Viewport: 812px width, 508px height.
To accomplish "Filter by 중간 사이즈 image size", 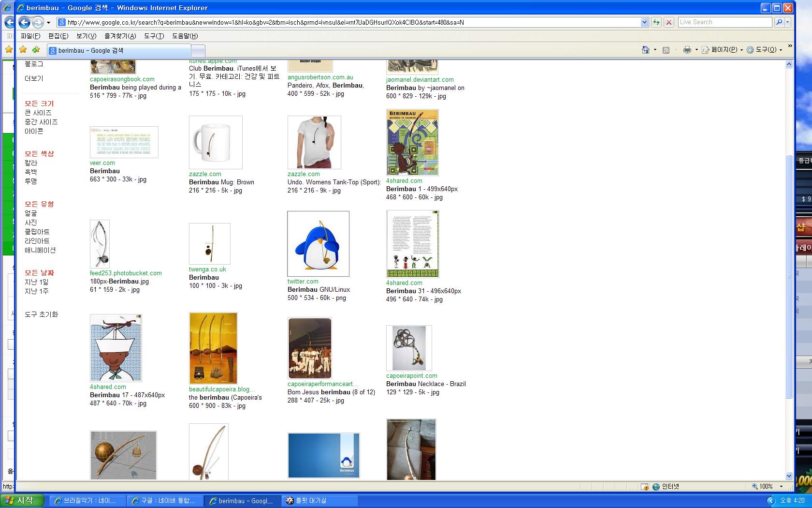I will click(x=41, y=122).
